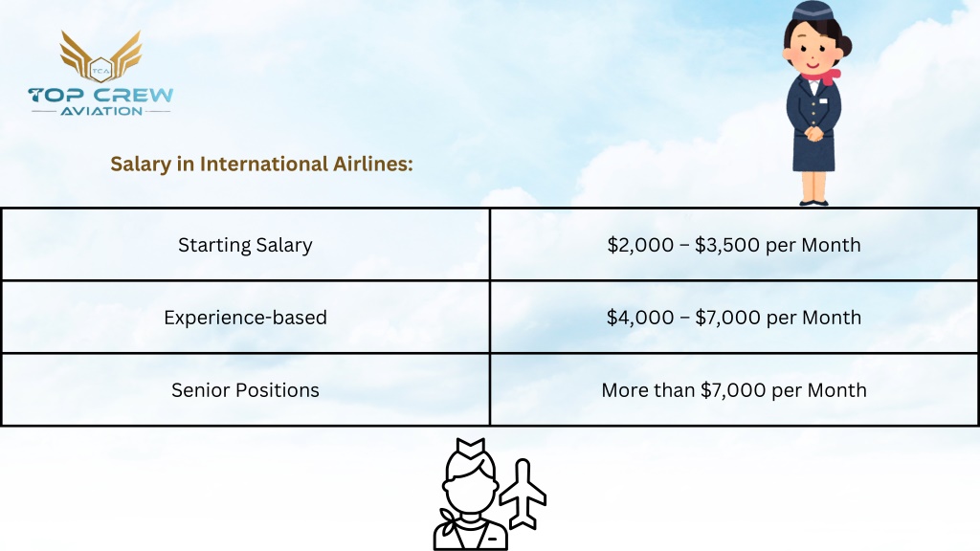The height and width of the screenshot is (551, 980).
Task: Click the Top Crew Aviation logo
Action: click(x=100, y=74)
